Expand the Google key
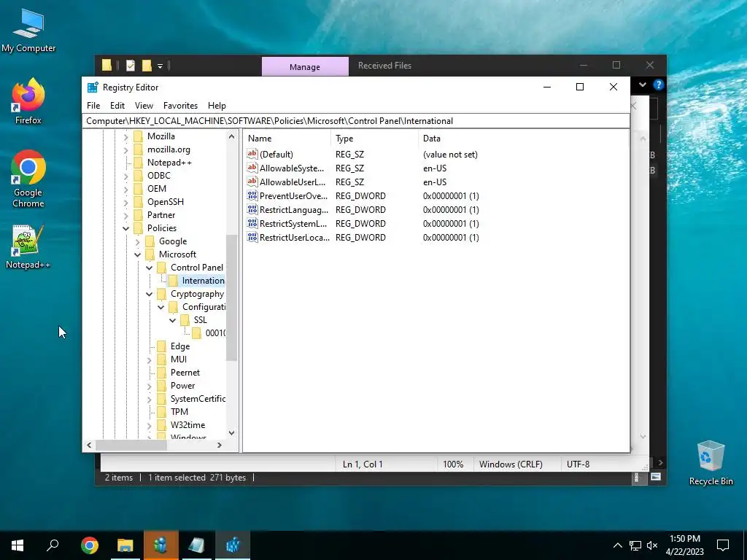 138,241
